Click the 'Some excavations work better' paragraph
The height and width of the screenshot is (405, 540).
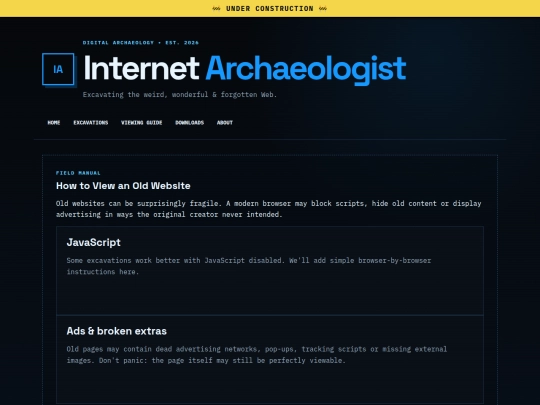[x=249, y=266]
